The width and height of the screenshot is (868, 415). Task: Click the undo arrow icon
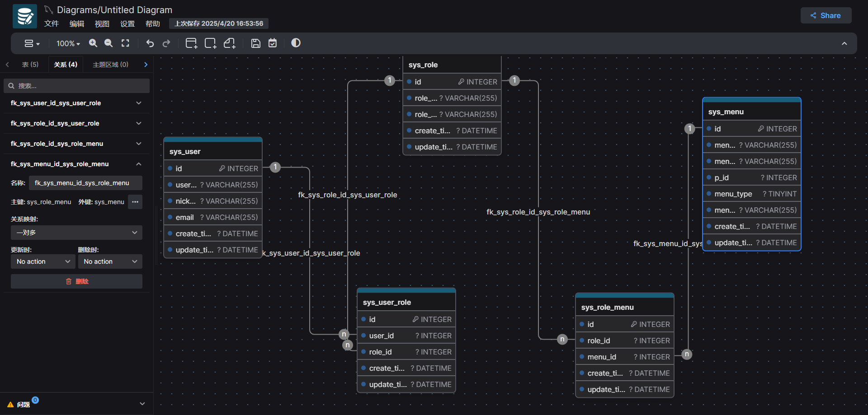click(x=150, y=43)
